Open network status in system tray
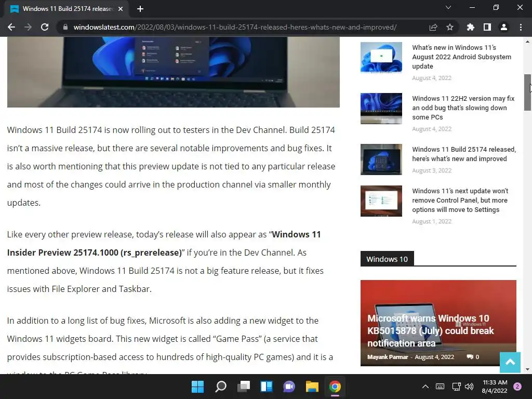 coord(456,387)
